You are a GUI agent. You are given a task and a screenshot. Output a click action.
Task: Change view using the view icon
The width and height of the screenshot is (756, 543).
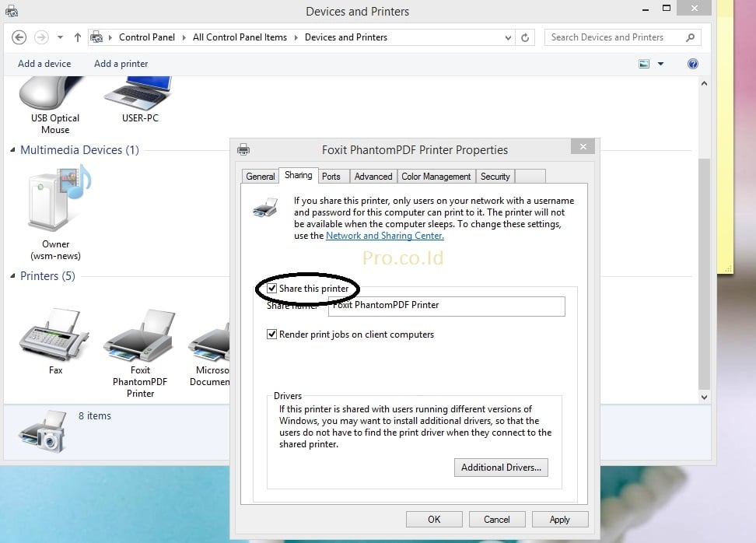[644, 64]
